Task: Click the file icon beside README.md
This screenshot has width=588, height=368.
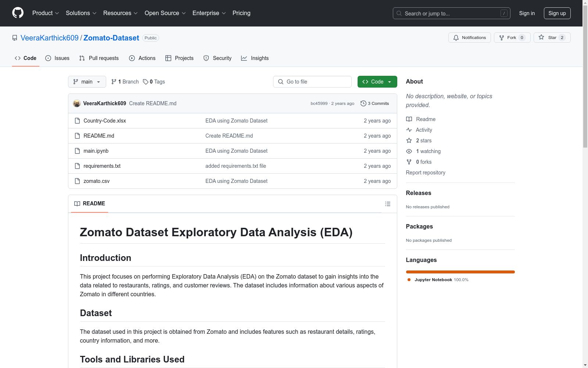Action: (77, 136)
